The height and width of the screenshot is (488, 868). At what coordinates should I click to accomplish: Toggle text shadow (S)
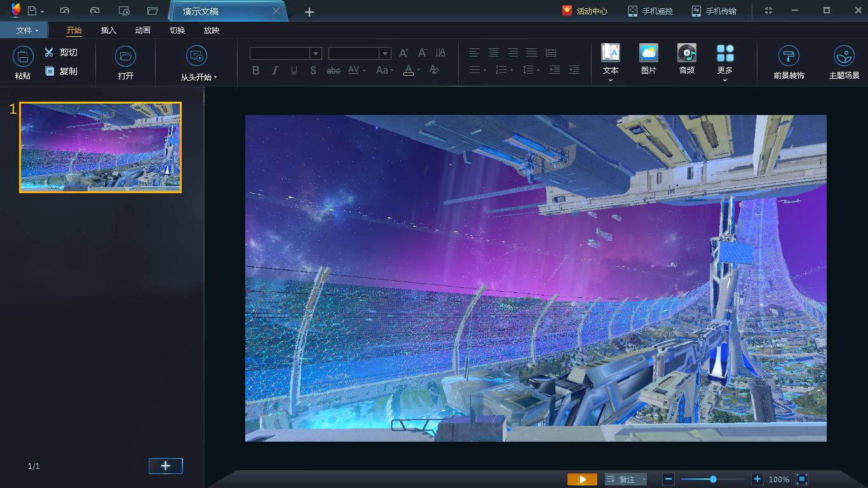click(313, 71)
